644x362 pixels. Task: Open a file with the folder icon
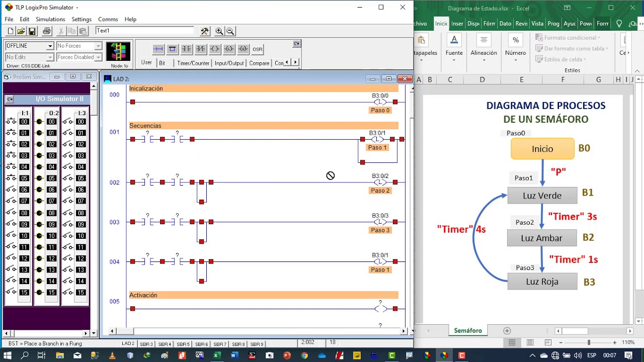pyautogui.click(x=21, y=31)
